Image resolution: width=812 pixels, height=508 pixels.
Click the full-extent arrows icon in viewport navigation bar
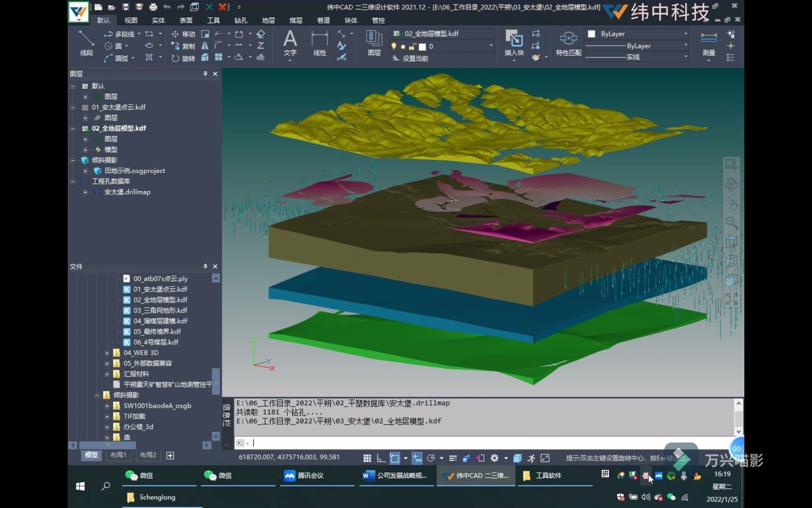[731, 299]
